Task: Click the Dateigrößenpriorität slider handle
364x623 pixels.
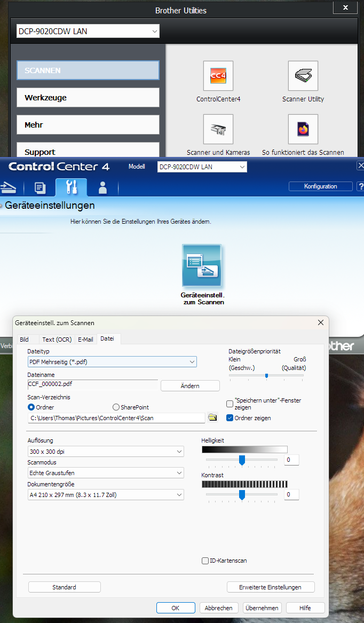Action: pyautogui.click(x=266, y=375)
